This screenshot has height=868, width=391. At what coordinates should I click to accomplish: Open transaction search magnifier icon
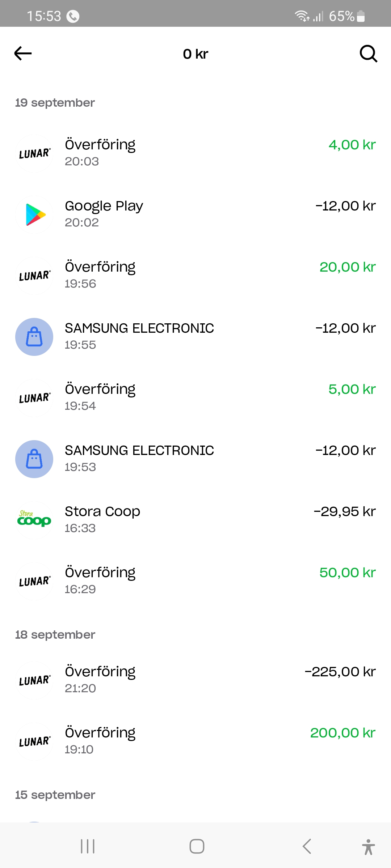(368, 54)
